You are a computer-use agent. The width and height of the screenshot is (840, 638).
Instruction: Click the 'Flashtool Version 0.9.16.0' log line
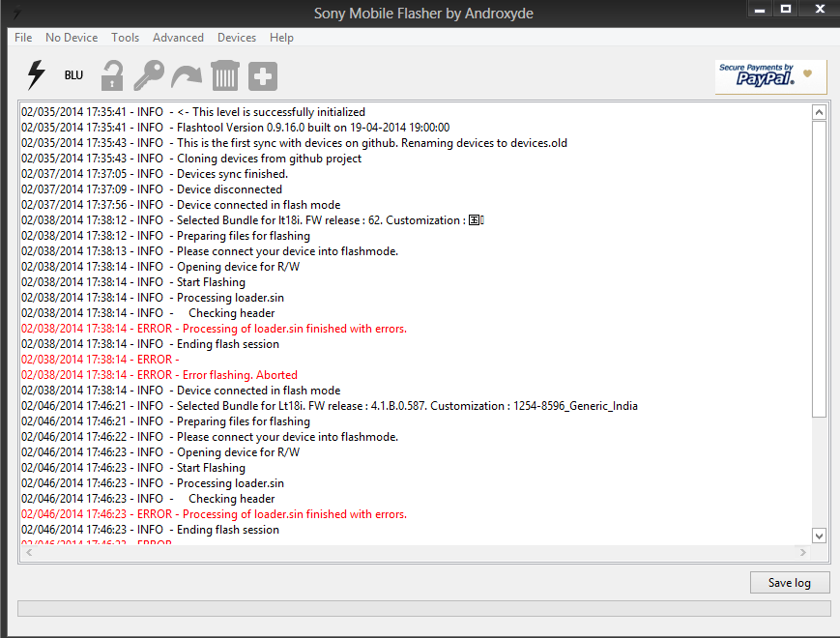(235, 128)
